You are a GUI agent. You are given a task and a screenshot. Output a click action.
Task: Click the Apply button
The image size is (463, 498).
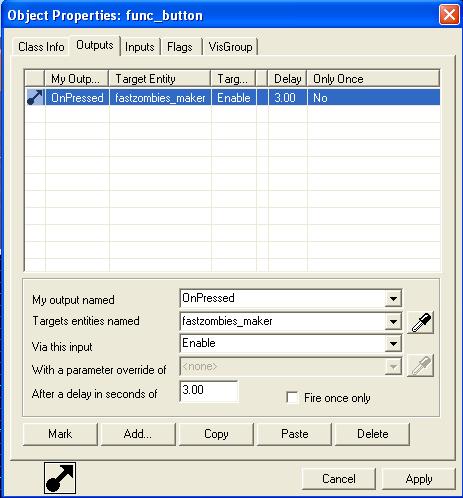[x=419, y=479]
